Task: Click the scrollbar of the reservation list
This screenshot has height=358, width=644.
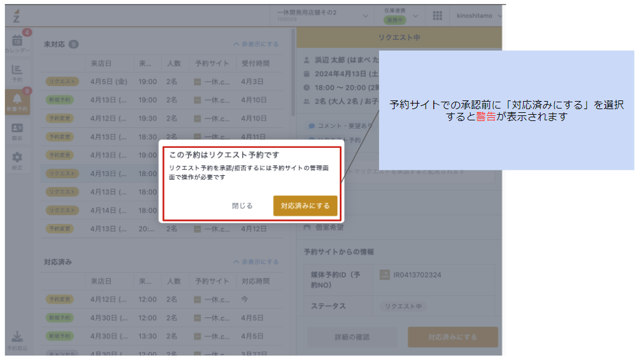Action: tap(293, 72)
